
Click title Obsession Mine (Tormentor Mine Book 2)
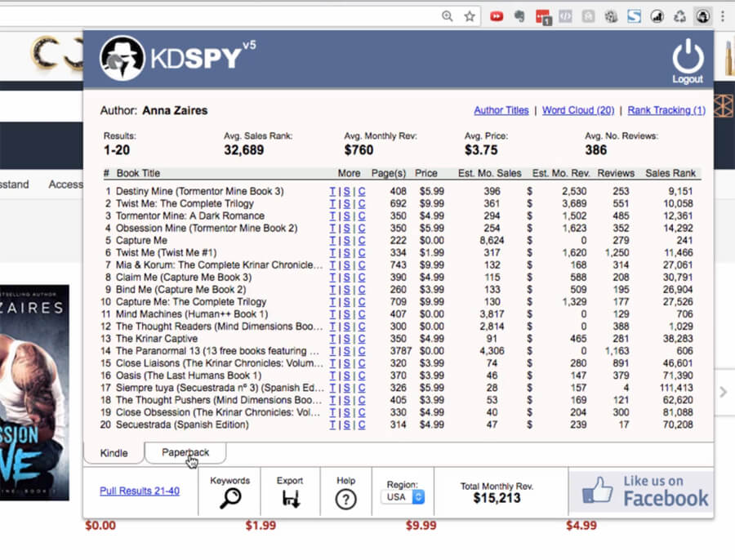[x=207, y=229]
